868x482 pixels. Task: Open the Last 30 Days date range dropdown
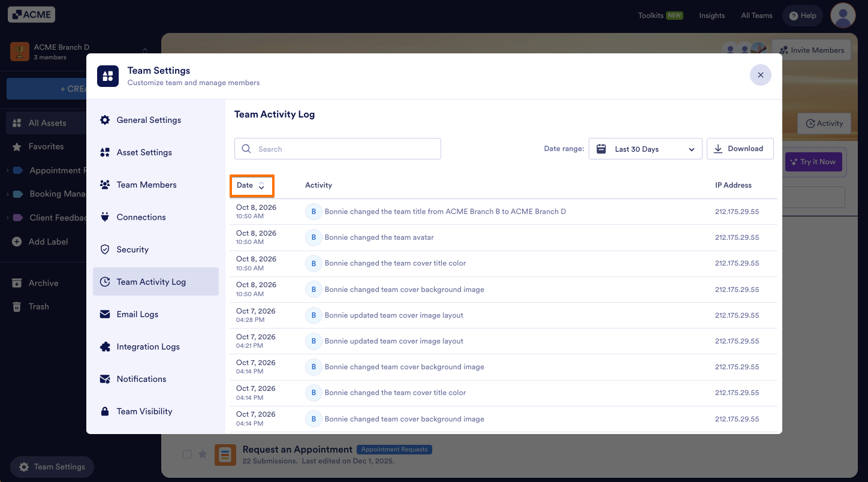tap(645, 149)
